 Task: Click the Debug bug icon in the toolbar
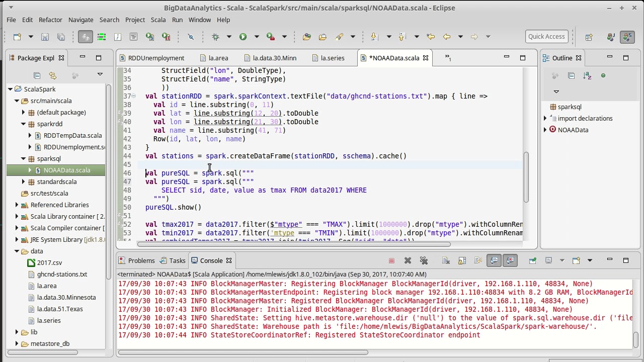[x=216, y=37]
